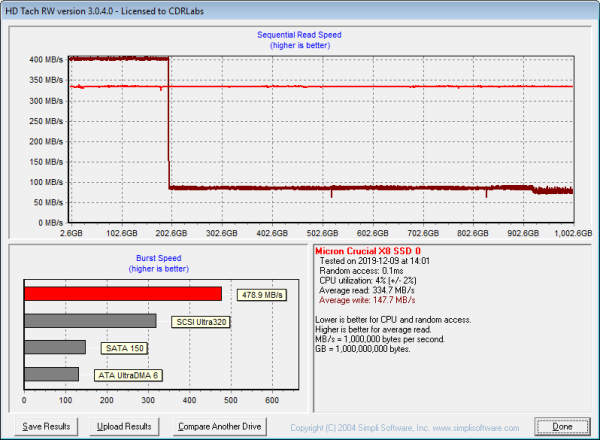This screenshot has height=440, width=600.
Task: Select the SATA 150 label box
Action: (125, 348)
